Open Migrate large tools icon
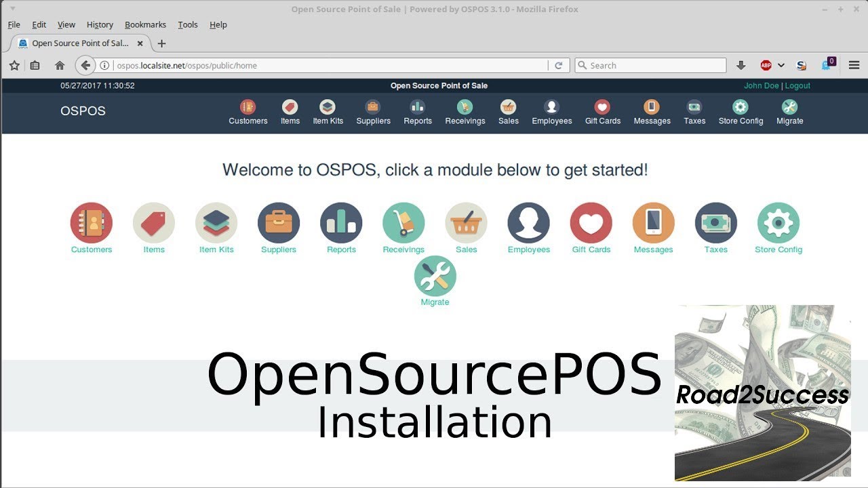This screenshot has height=488, width=868. [435, 276]
